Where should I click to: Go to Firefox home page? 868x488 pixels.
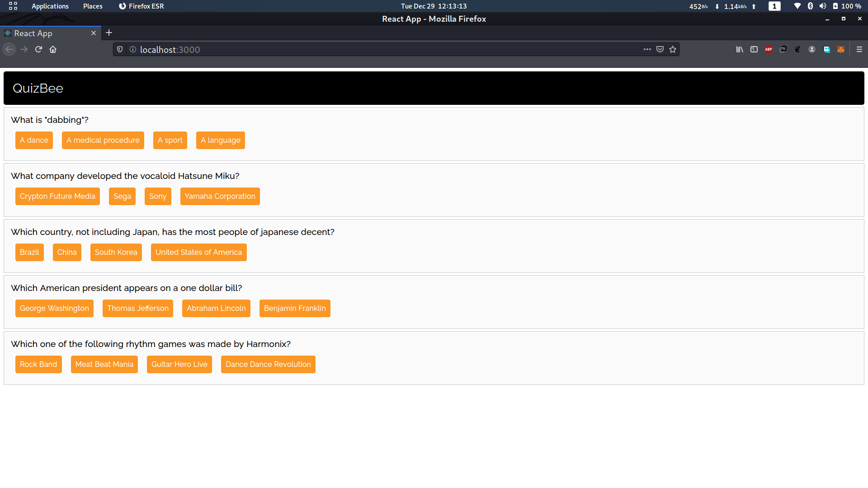pyautogui.click(x=53, y=50)
